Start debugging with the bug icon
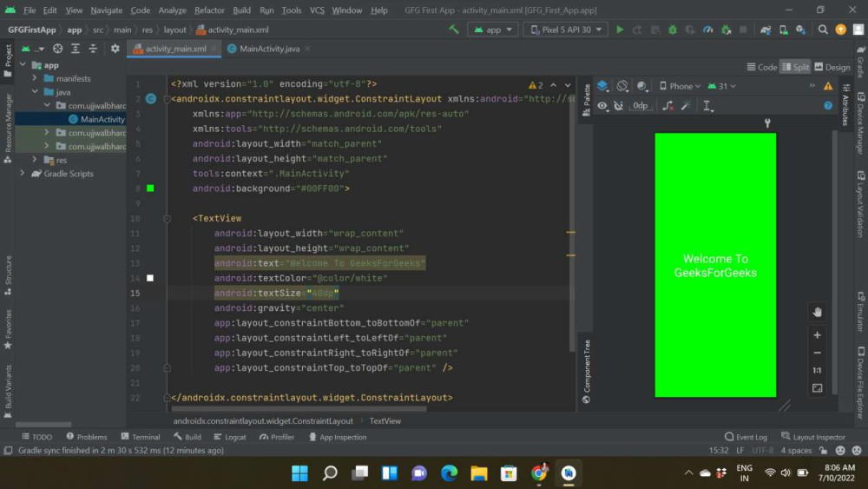 (x=672, y=30)
